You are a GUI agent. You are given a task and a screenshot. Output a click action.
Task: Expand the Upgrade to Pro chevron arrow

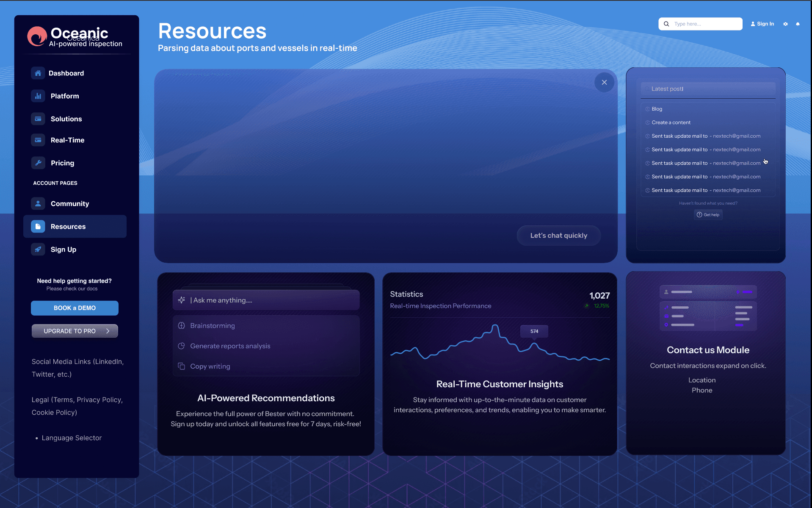pos(108,331)
